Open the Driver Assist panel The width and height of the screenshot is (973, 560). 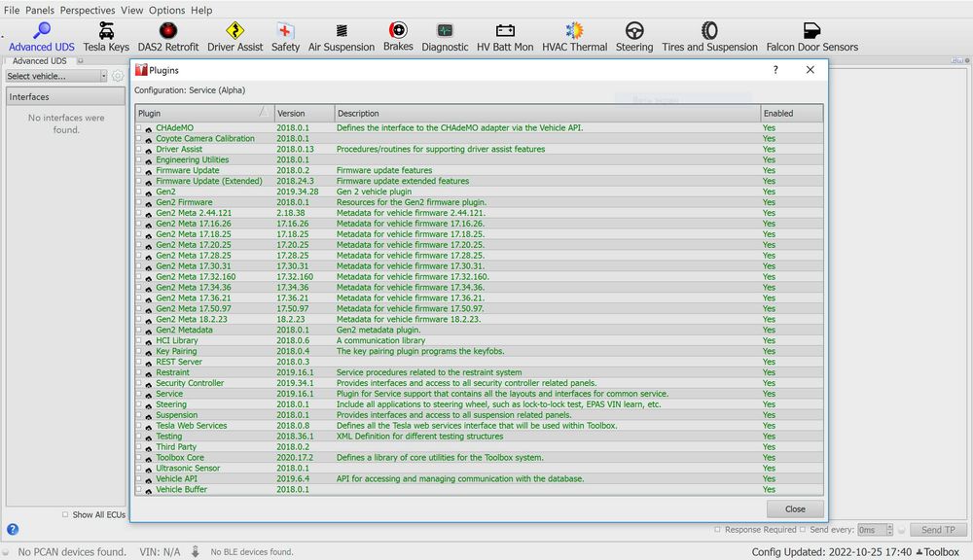point(234,37)
